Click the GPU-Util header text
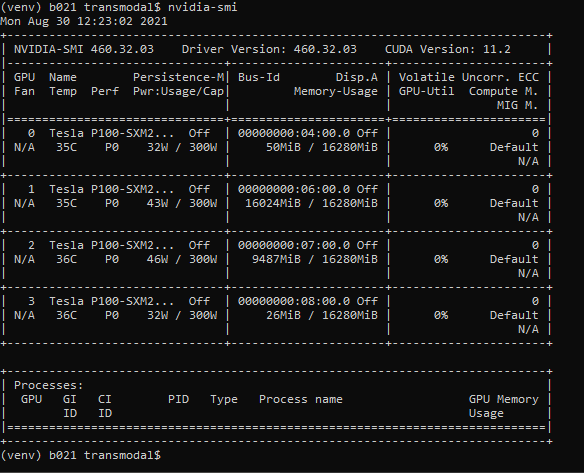 426,91
